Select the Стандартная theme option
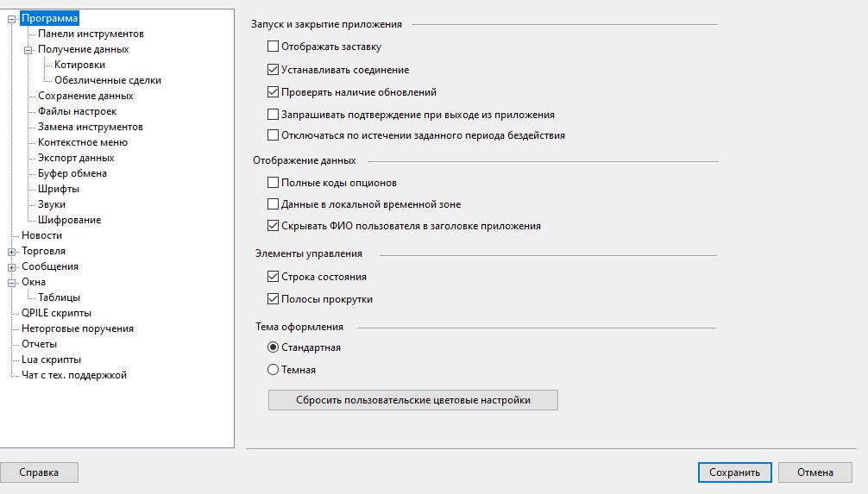The width and height of the screenshot is (868, 494). [x=274, y=347]
